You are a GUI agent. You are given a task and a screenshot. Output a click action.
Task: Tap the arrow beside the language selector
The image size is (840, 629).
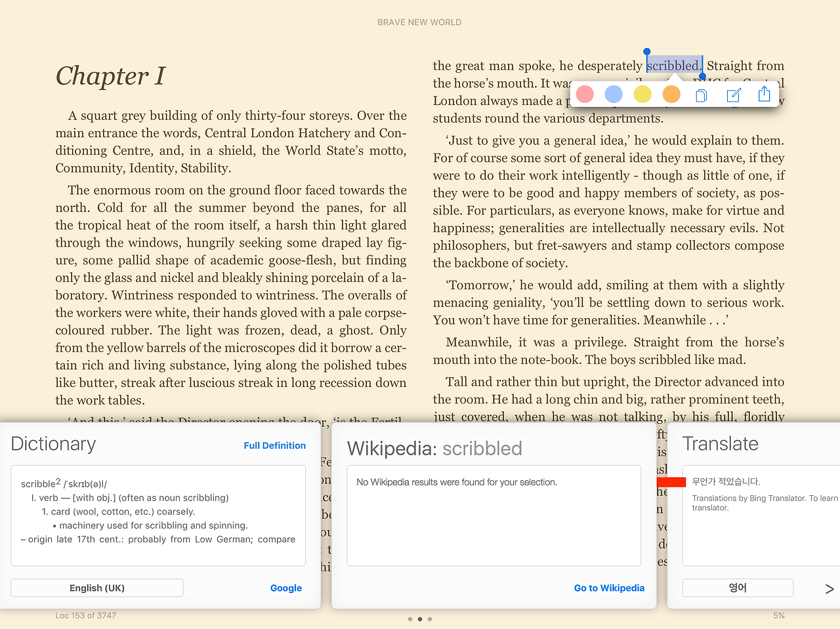pos(829,588)
